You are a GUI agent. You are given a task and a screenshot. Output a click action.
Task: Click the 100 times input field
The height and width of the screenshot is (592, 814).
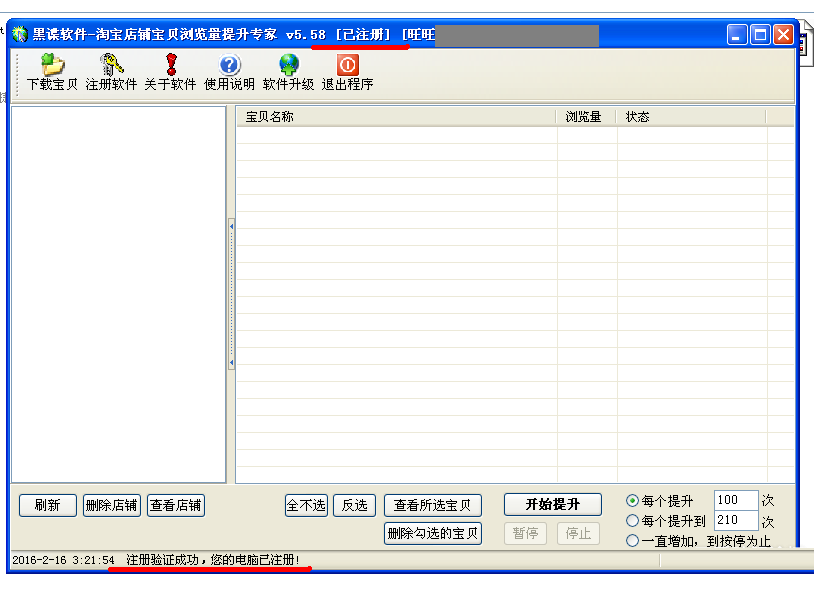click(x=735, y=500)
